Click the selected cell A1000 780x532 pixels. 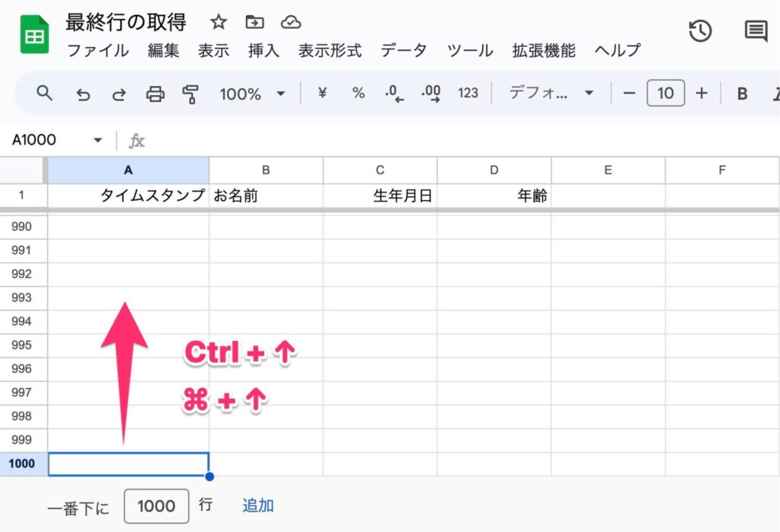coord(128,464)
